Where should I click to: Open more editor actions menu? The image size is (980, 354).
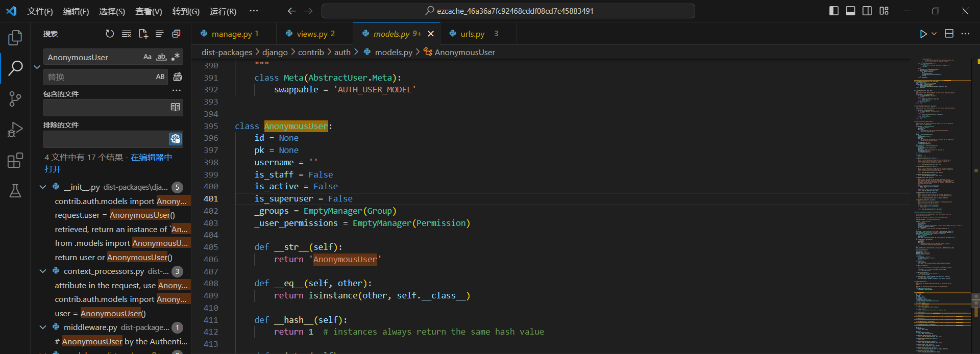(965, 34)
